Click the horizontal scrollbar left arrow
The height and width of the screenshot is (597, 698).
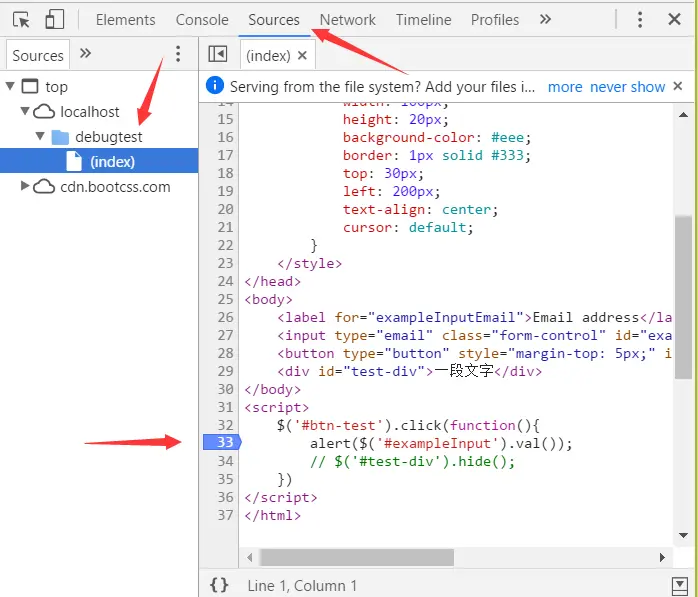pos(250,557)
